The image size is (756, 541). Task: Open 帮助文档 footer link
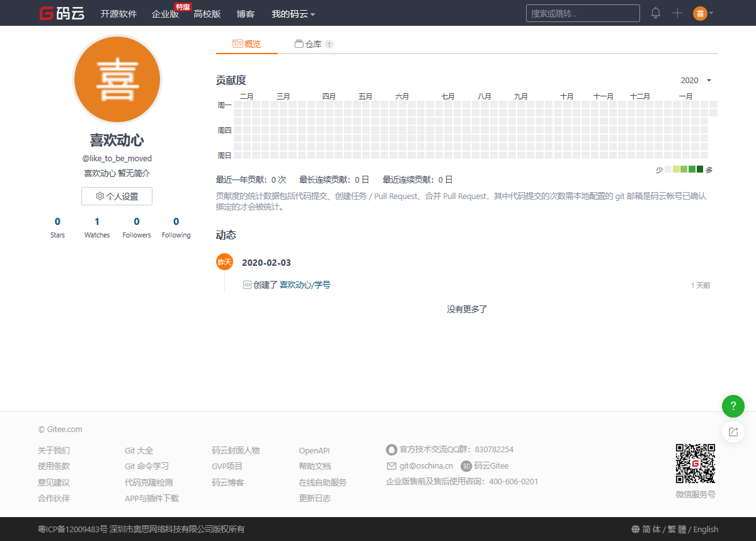point(314,466)
